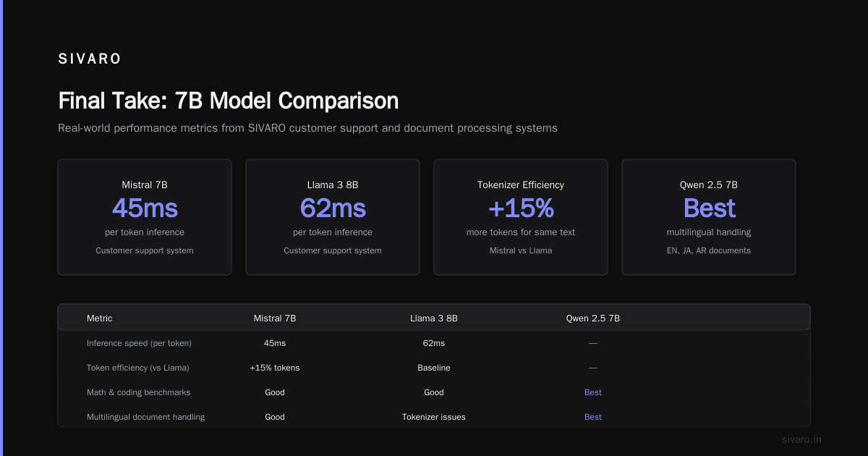Screen dimensions: 868x456
Task: Click the Metric column header
Action: click(x=99, y=318)
